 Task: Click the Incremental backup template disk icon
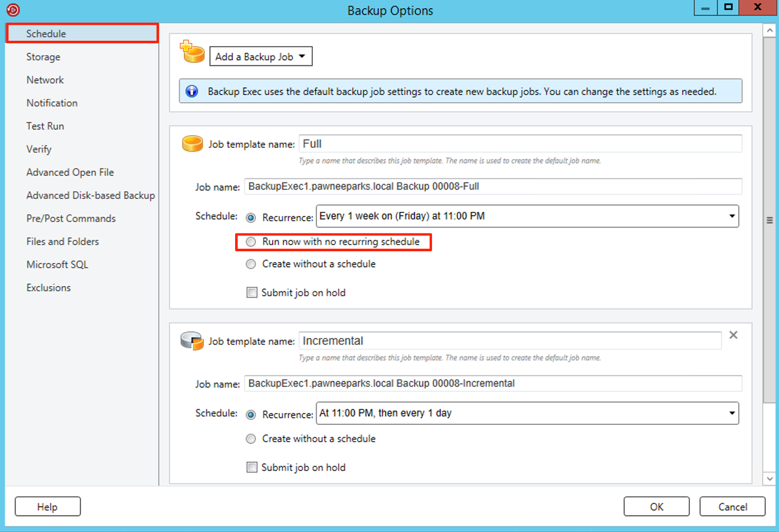(x=192, y=341)
